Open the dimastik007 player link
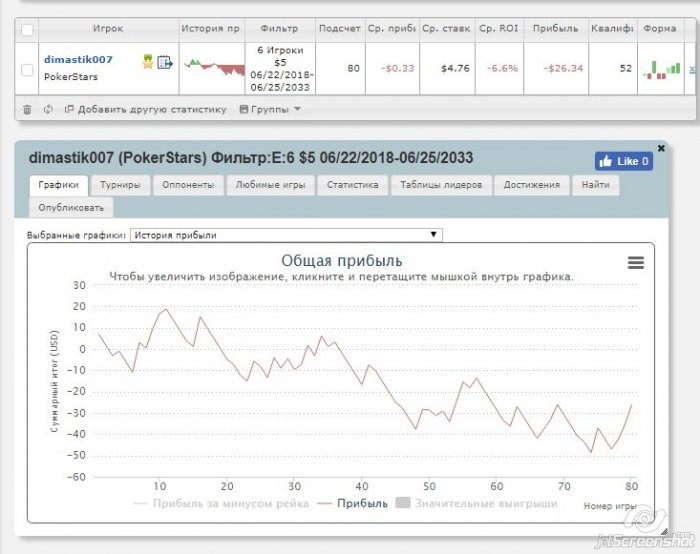Image resolution: width=700 pixels, height=554 pixels. coord(78,59)
